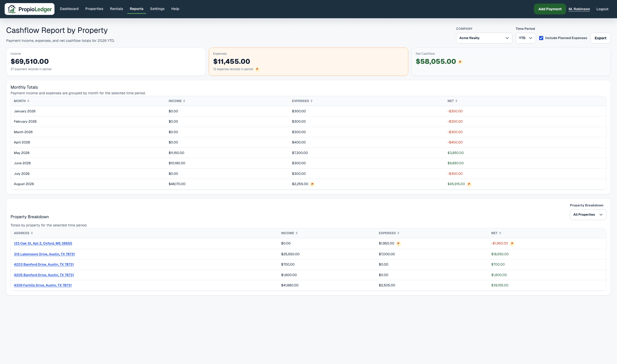Click the May 2026 month cell
The width and height of the screenshot is (617, 364).
pyautogui.click(x=22, y=153)
